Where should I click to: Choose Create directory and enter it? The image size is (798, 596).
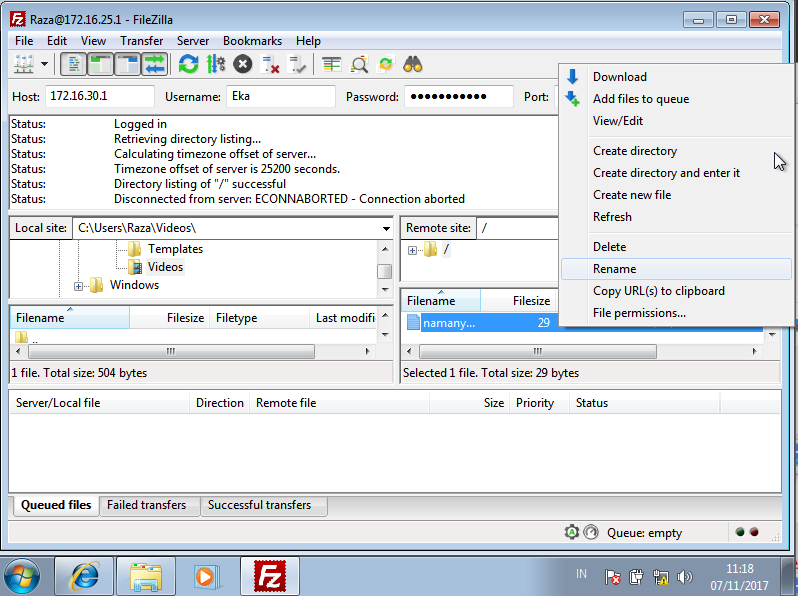(x=676, y=173)
